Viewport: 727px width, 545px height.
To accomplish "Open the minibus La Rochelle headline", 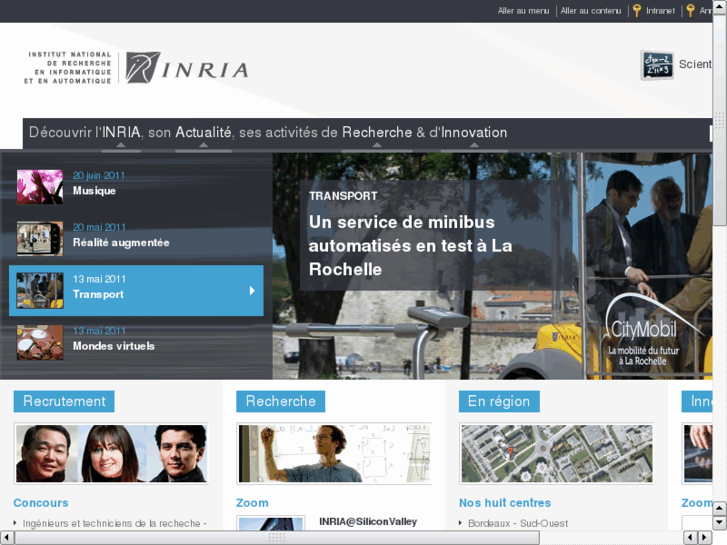I will [410, 246].
